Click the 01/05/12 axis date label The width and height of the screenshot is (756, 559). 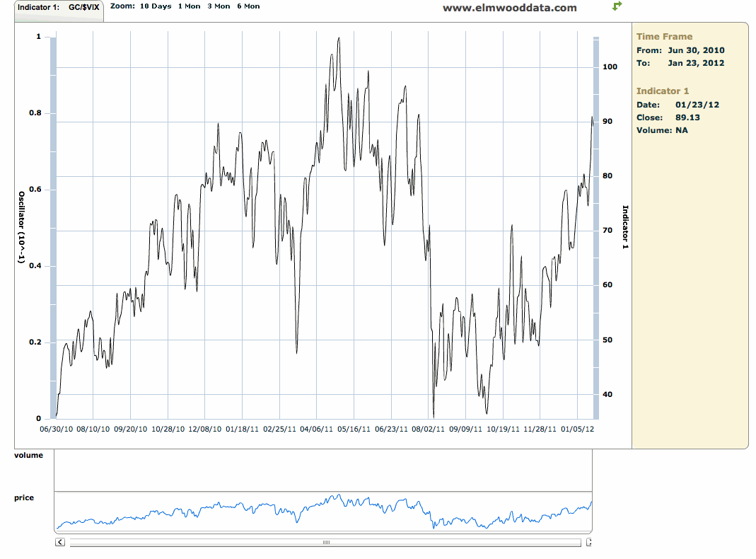576,429
